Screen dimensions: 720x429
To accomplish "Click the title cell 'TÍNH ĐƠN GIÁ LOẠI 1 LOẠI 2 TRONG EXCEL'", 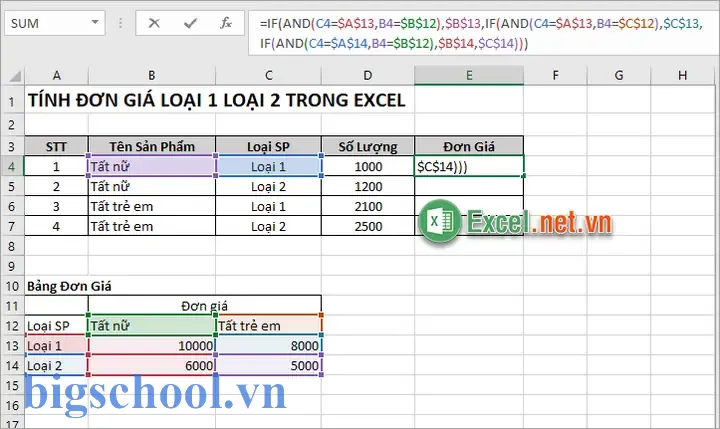I will (x=217, y=100).
